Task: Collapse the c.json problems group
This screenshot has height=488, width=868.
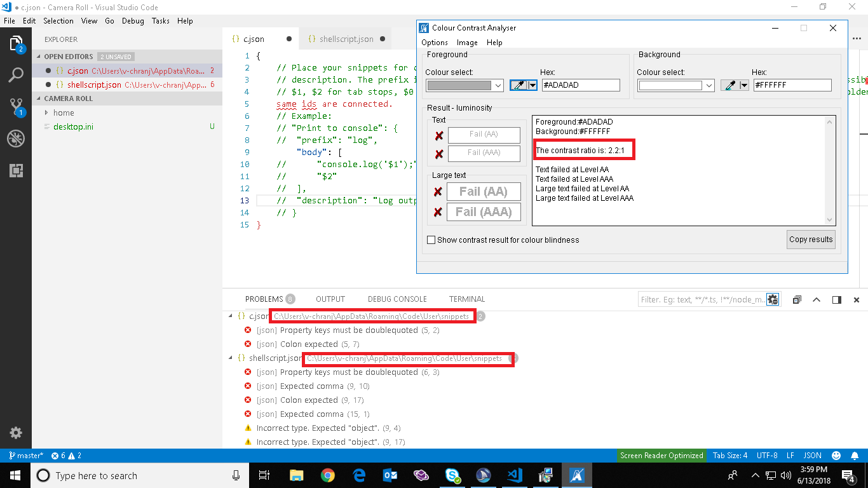Action: [230, 315]
